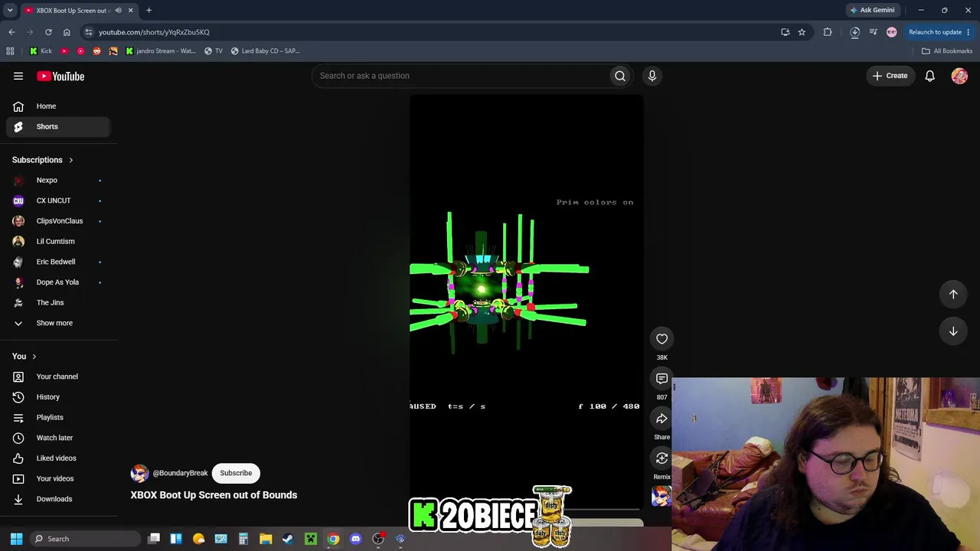This screenshot has height=551, width=980.
Task: Bookmark this page with the star
Action: pos(802,32)
